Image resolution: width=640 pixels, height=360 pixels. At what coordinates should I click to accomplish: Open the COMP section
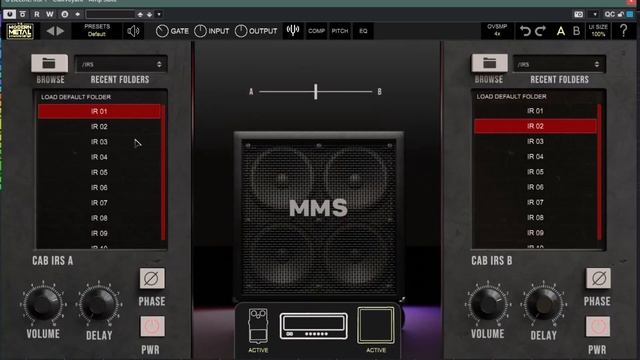tap(316, 31)
